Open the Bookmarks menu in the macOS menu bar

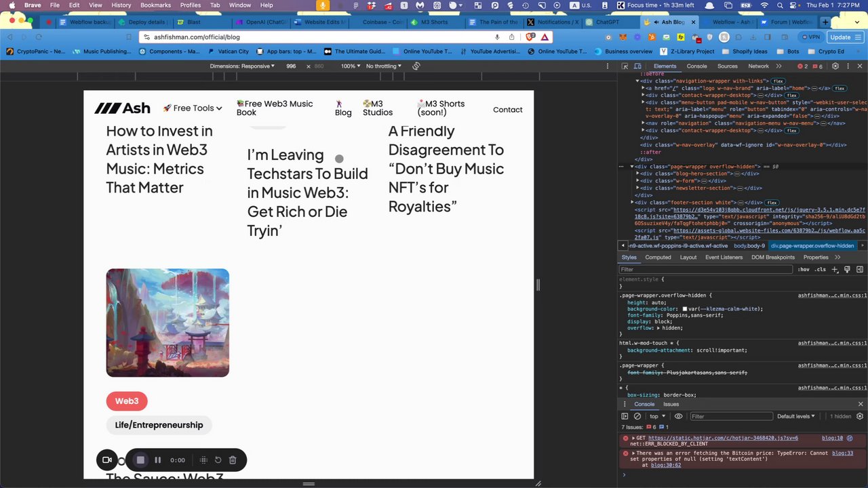(x=155, y=5)
